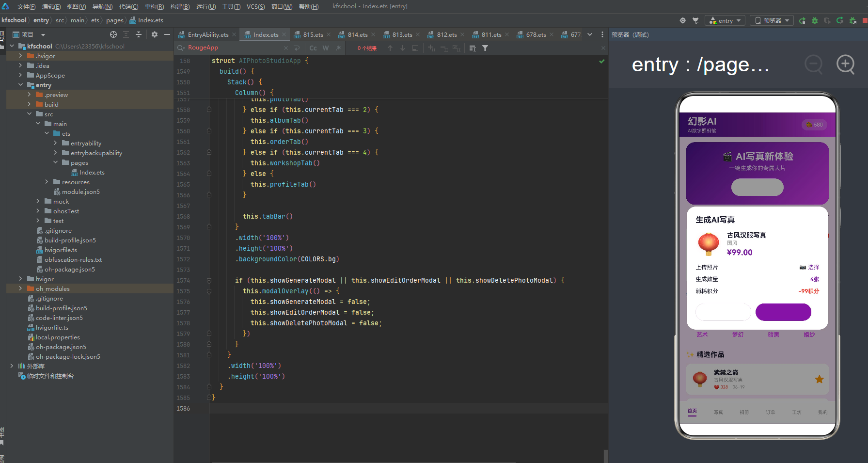868x463 pixels.
Task: Close the 814.ets tab
Action: click(x=373, y=34)
